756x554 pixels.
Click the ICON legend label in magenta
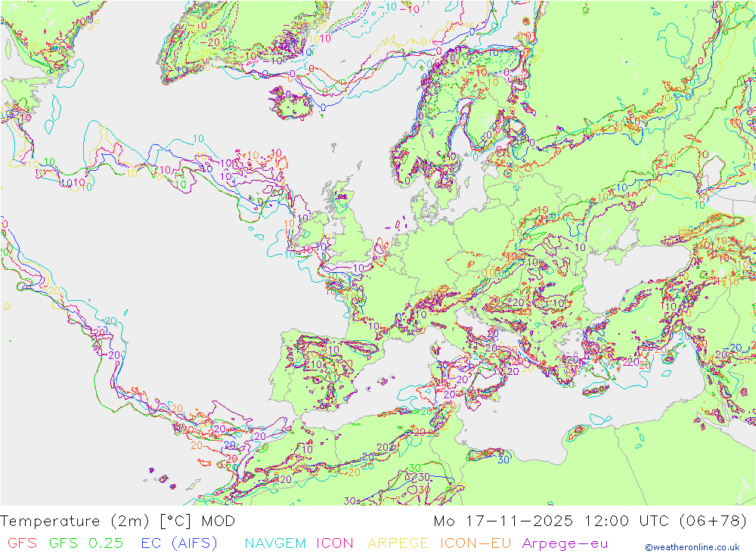[335, 543]
